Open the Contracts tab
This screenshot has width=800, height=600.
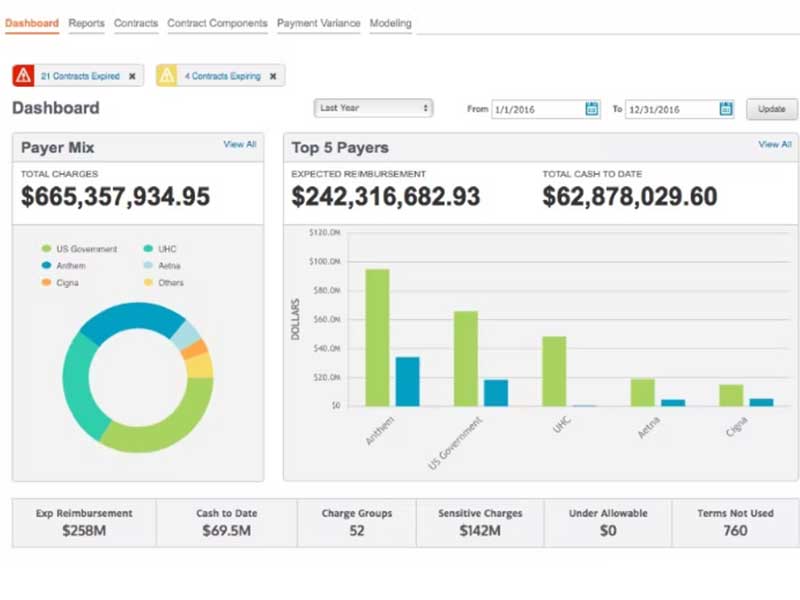(x=135, y=23)
